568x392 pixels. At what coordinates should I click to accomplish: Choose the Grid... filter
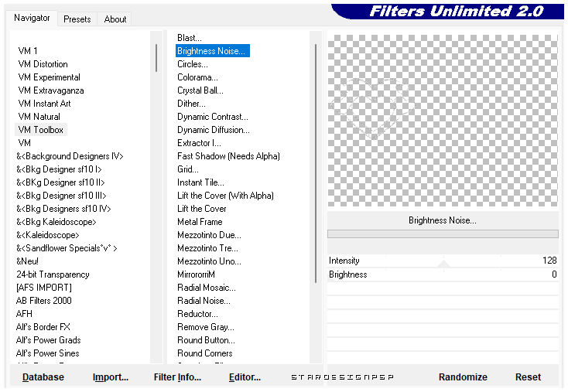(x=187, y=169)
